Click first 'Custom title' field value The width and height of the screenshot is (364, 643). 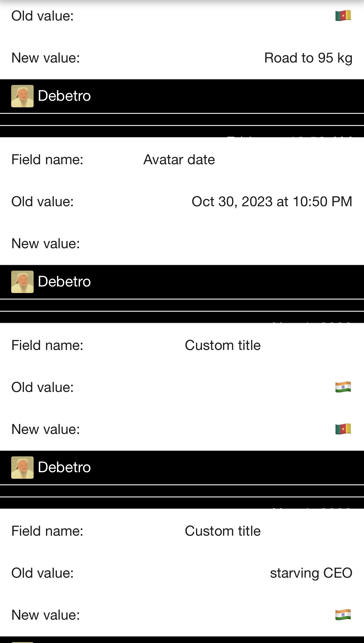click(223, 345)
